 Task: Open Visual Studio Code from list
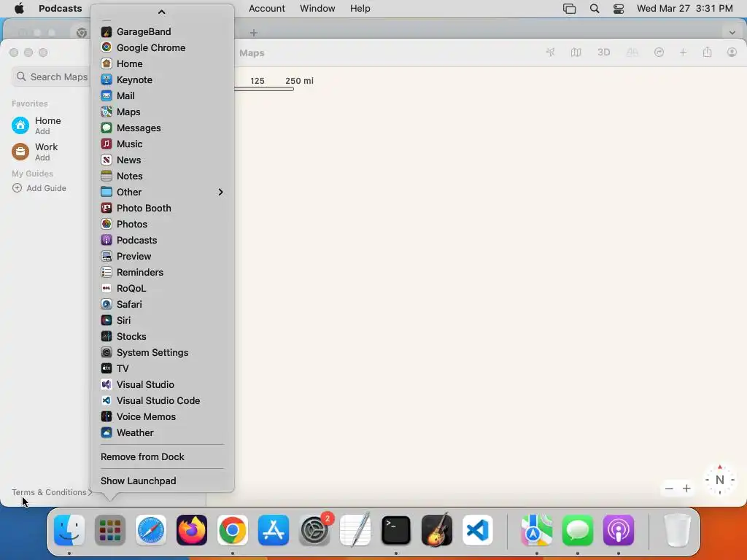[162, 400]
